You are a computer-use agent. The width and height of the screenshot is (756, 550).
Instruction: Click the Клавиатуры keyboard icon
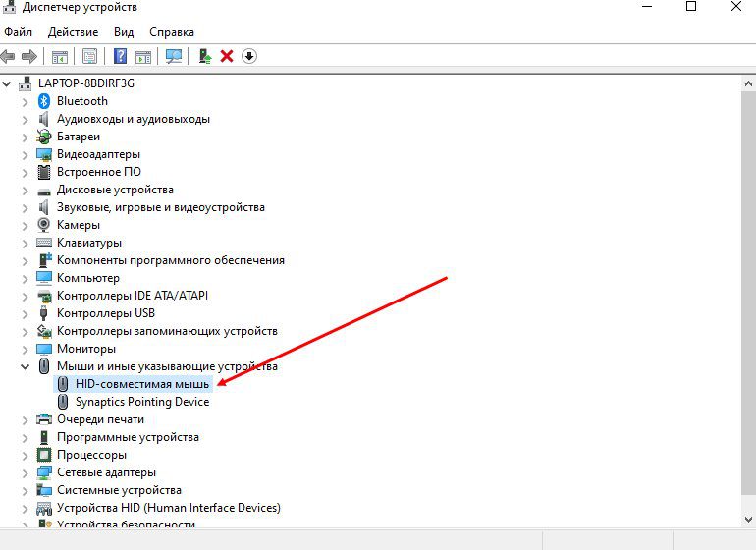44,243
